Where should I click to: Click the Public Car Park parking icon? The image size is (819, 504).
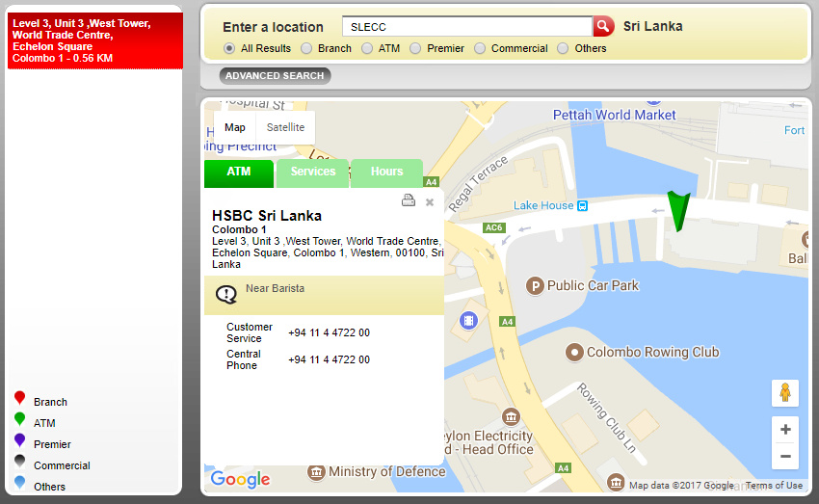click(x=535, y=286)
